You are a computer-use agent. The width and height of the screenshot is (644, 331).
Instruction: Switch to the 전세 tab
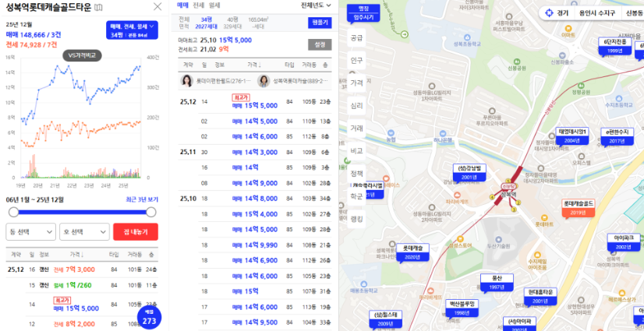click(198, 5)
